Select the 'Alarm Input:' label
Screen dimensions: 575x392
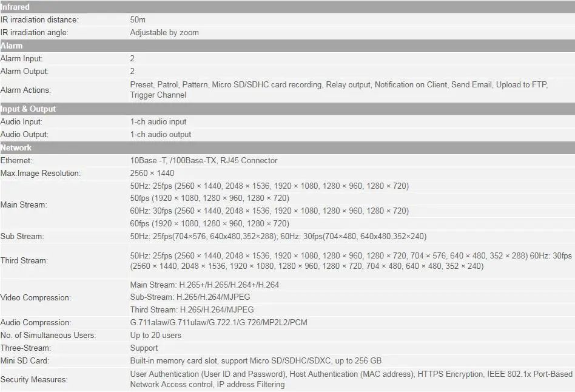click(x=22, y=59)
